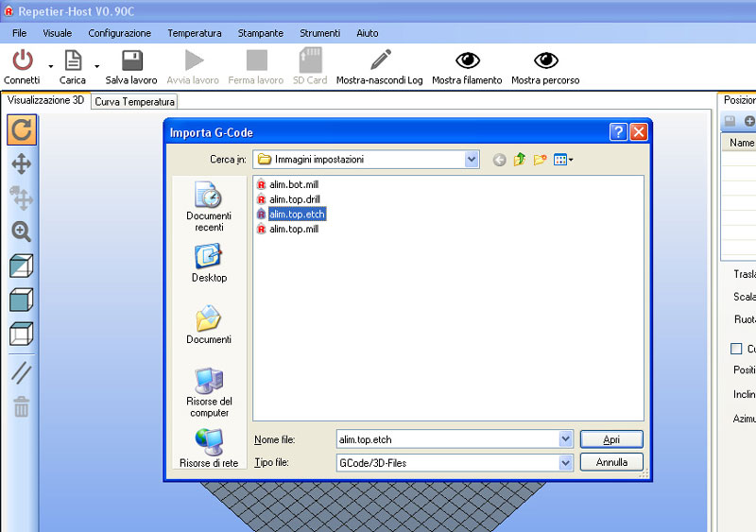Click the parallel lines projection icon
Image resolution: width=756 pixels, height=532 pixels.
[x=22, y=373]
